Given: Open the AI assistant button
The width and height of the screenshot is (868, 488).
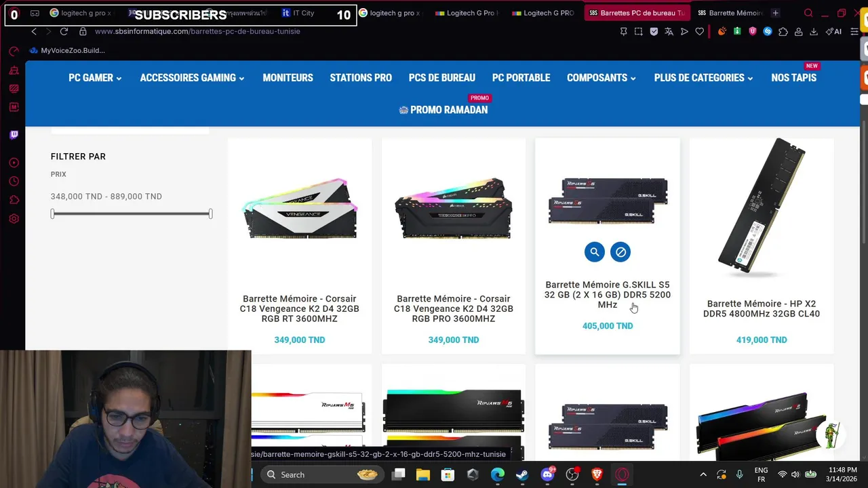Looking at the screenshot, I should click(x=834, y=31).
